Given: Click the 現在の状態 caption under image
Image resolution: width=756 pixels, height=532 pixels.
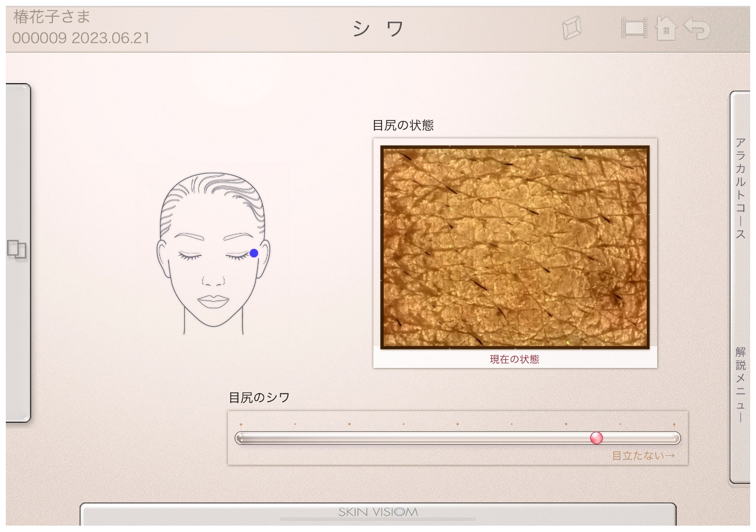Looking at the screenshot, I should click(515, 359).
